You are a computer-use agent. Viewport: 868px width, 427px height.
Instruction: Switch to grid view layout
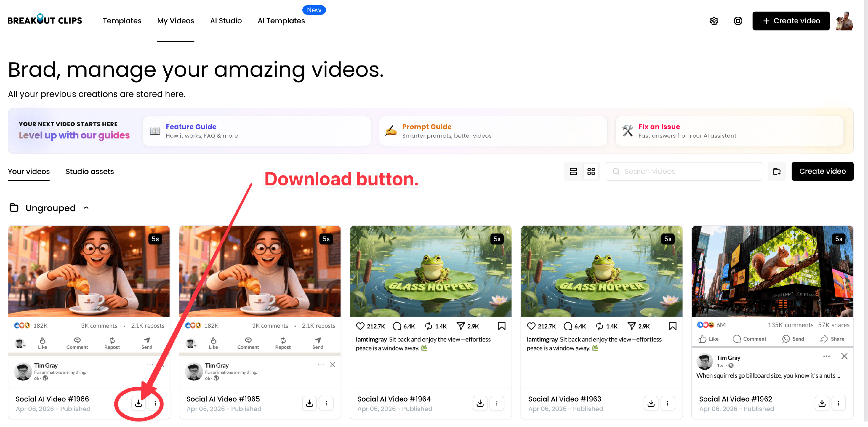point(591,171)
